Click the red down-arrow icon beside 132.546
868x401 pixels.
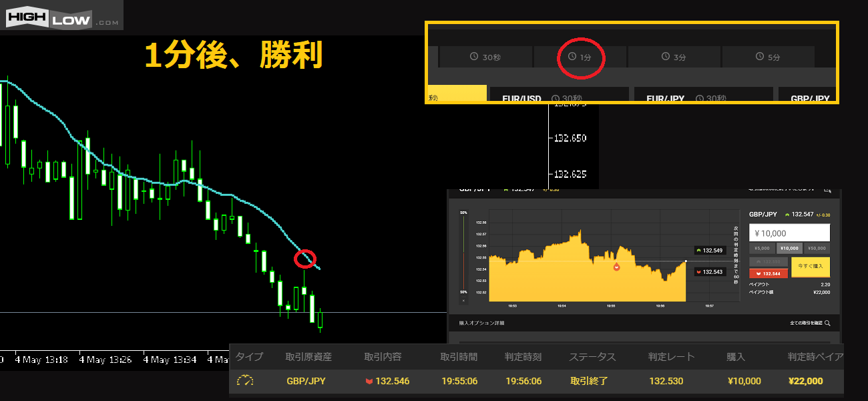click(369, 382)
